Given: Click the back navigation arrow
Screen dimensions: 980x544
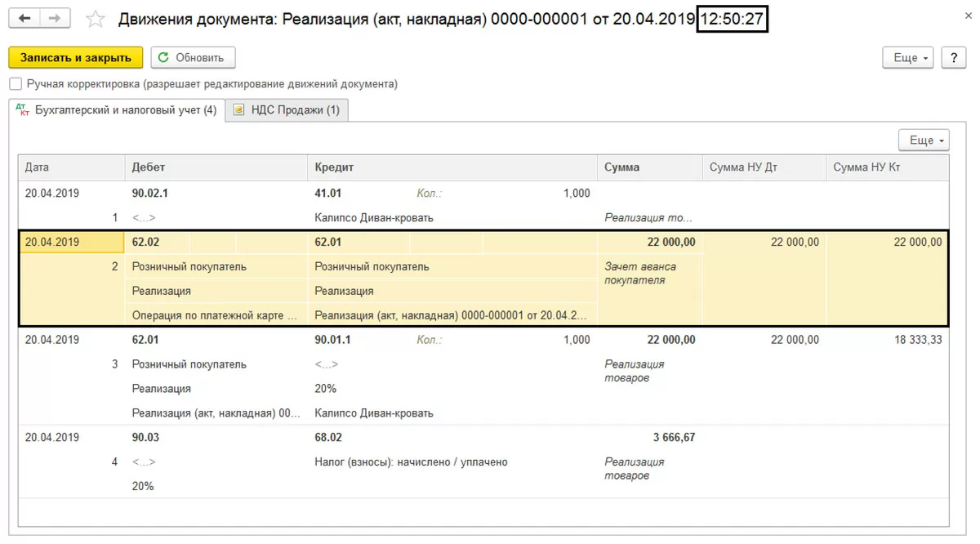Looking at the screenshot, I should point(24,18).
